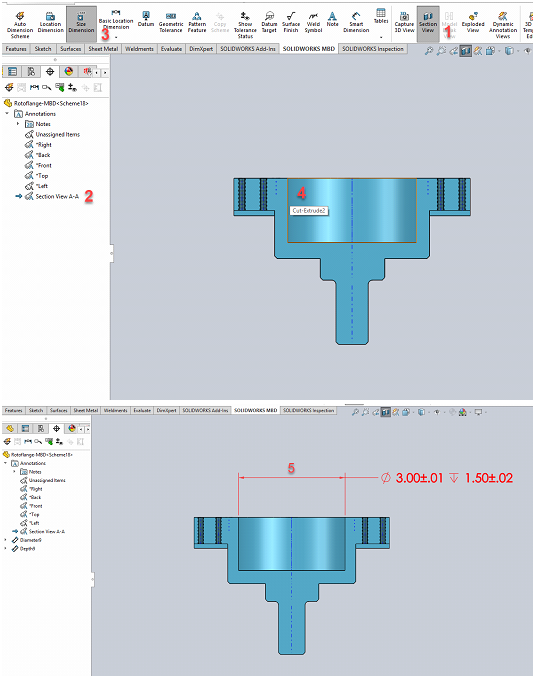Expand Diameter9 node in lower tree
The width and height of the screenshot is (533, 680).
(6, 540)
